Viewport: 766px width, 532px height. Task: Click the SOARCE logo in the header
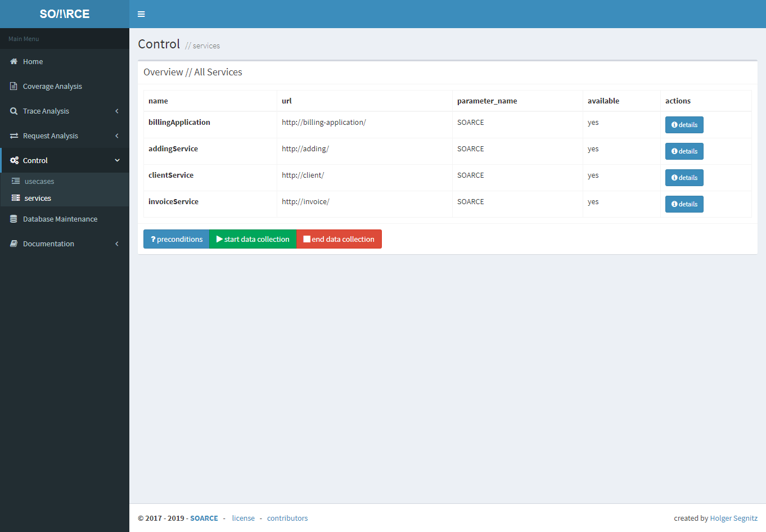(65, 14)
